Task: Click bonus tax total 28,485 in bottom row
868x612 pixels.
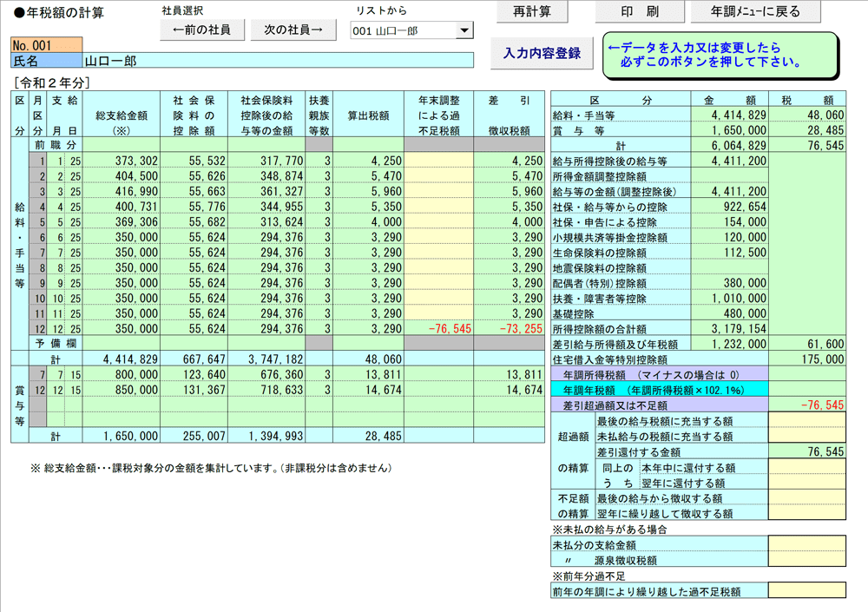Action: (368, 436)
